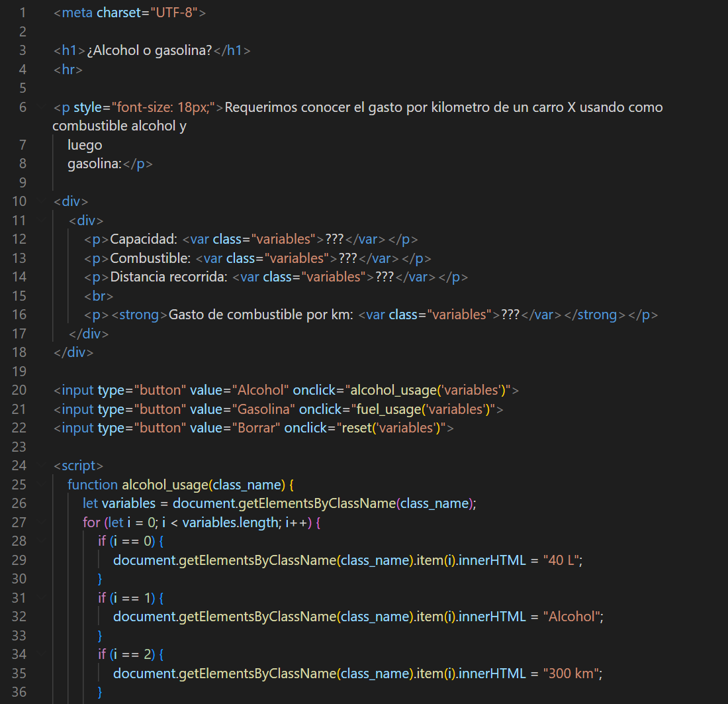Image resolution: width=728 pixels, height=704 pixels.
Task: Collapse the fold arrow beside line 6
Action: tap(42, 107)
